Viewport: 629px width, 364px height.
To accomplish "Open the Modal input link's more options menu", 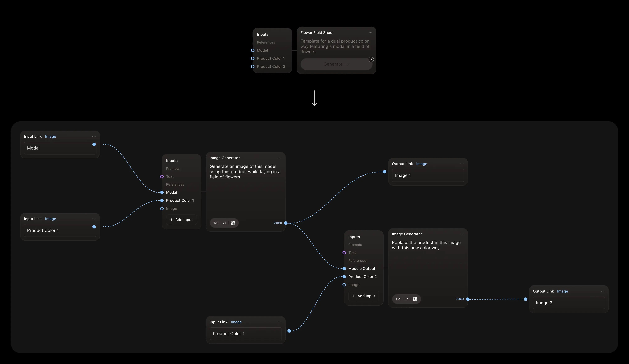I will 94,136.
